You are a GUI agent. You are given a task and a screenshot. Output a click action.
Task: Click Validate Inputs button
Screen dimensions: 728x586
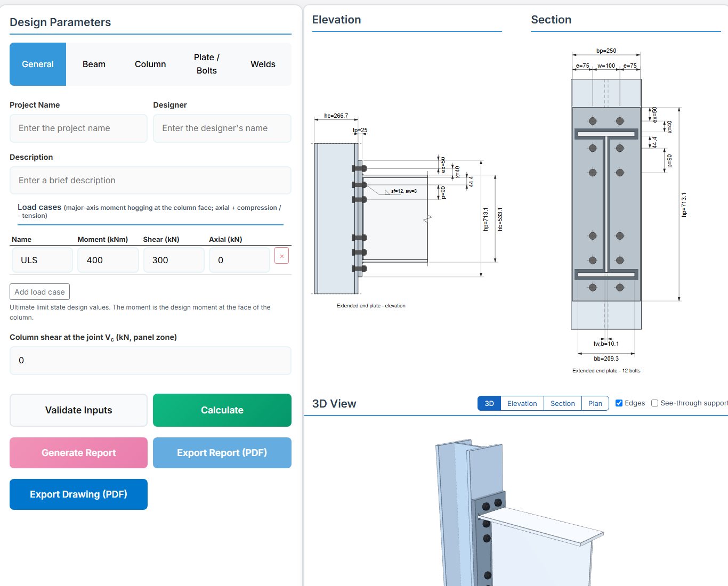coord(78,410)
